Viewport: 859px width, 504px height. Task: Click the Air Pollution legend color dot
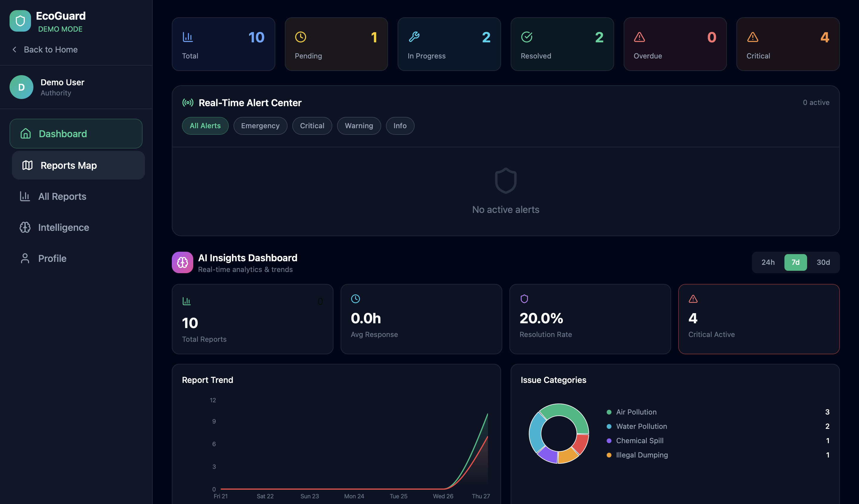pos(609,412)
